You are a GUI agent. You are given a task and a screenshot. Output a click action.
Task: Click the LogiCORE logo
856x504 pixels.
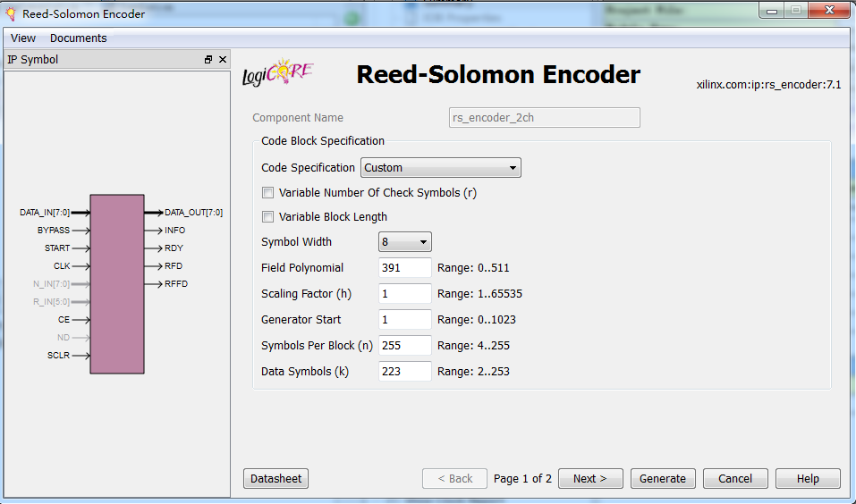coord(278,73)
